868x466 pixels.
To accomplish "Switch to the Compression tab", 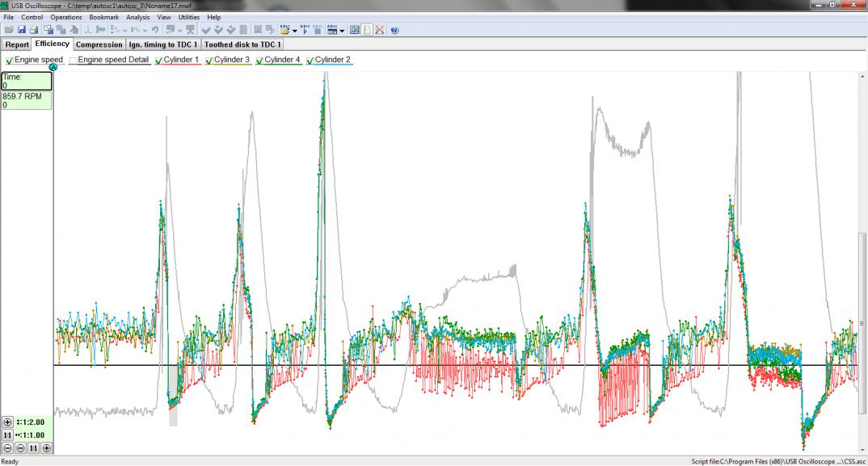I will [99, 44].
